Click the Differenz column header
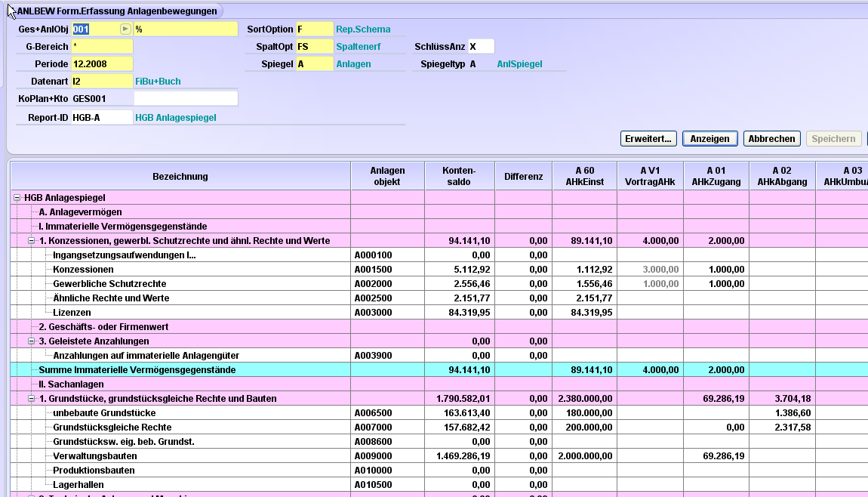868x497 pixels. point(523,176)
